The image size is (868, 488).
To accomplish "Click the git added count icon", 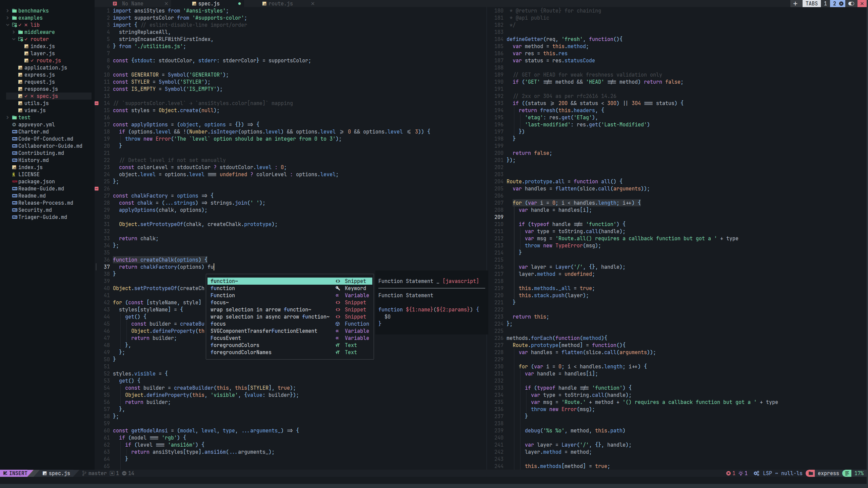I will click(112, 473).
